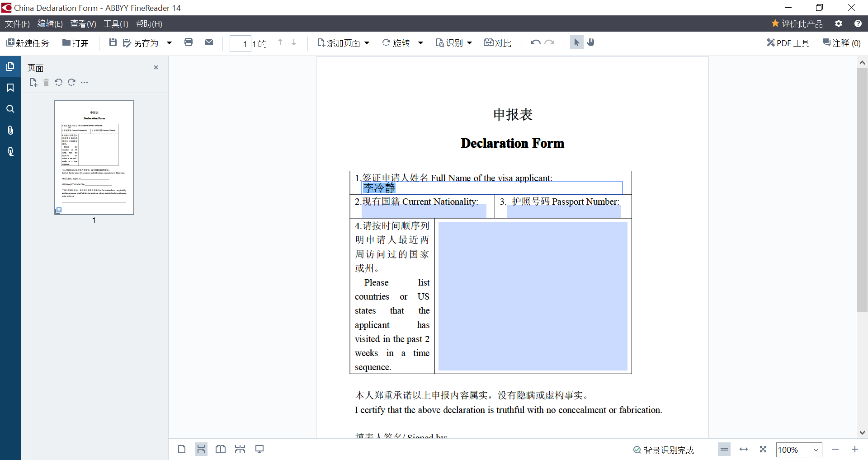Expand the 识别 dropdown arrow
The width and height of the screenshot is (868, 460).
click(x=470, y=43)
